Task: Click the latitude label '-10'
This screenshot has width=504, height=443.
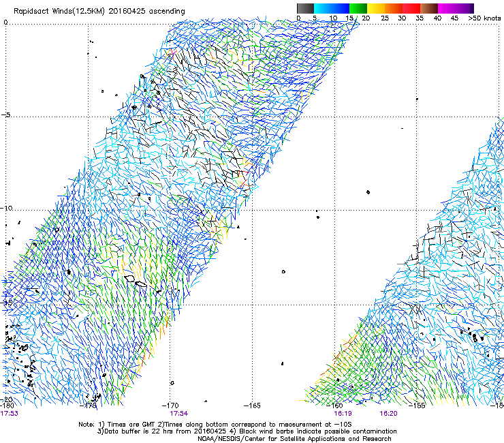Action: 6,208
